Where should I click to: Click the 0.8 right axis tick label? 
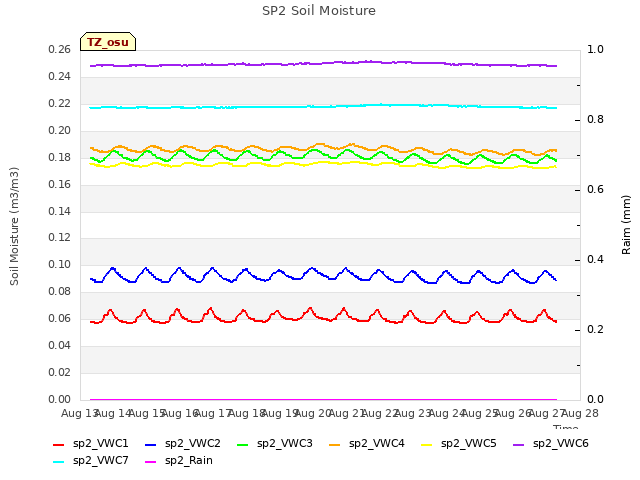click(x=595, y=120)
